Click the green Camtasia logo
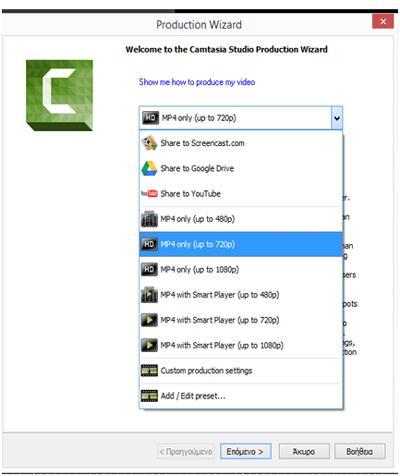This screenshot has width=400, height=476. click(x=59, y=95)
